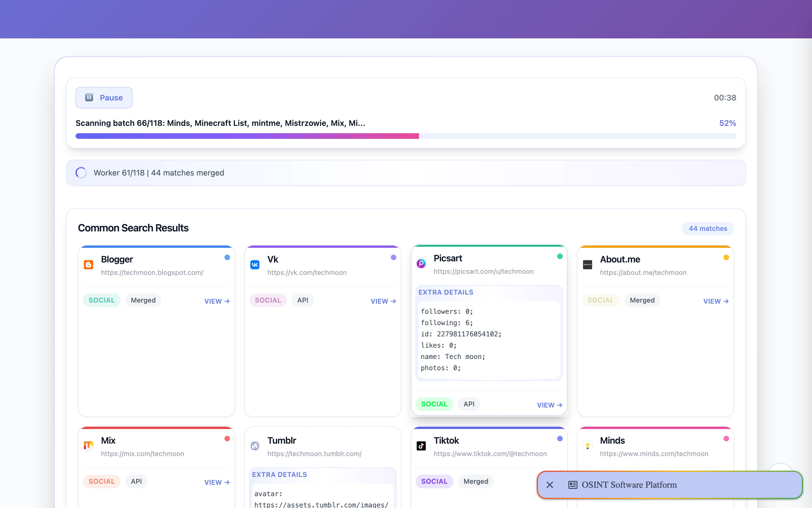
Task: Click the 44 matches badge
Action: (708, 229)
